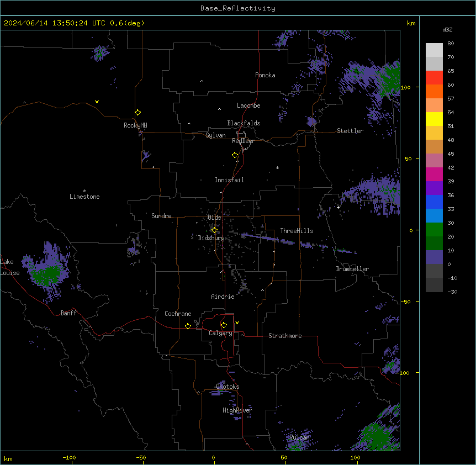Choose the slate purple 10-0 dBZ swatch

(434, 257)
